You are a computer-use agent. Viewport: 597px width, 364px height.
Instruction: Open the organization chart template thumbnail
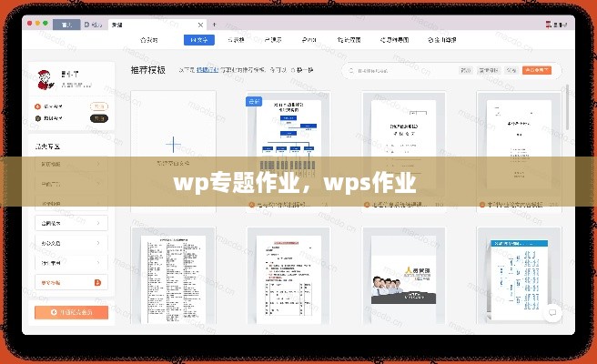coord(288,145)
